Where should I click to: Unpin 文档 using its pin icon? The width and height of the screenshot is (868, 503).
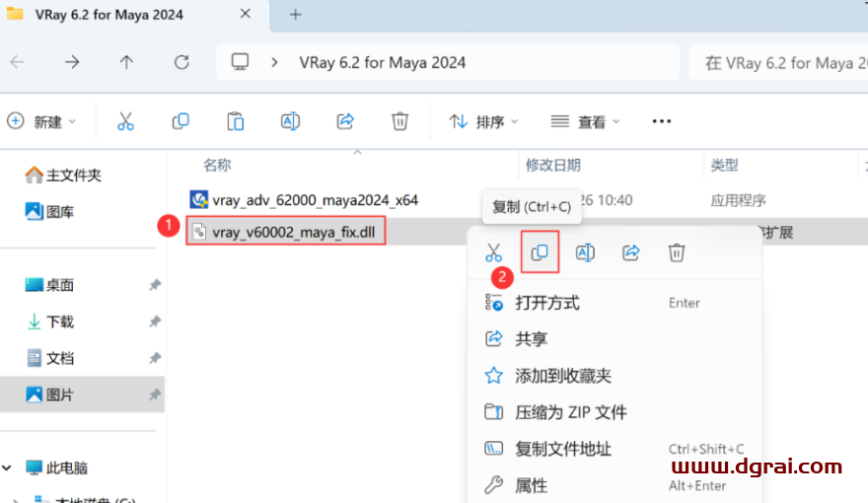(x=155, y=358)
